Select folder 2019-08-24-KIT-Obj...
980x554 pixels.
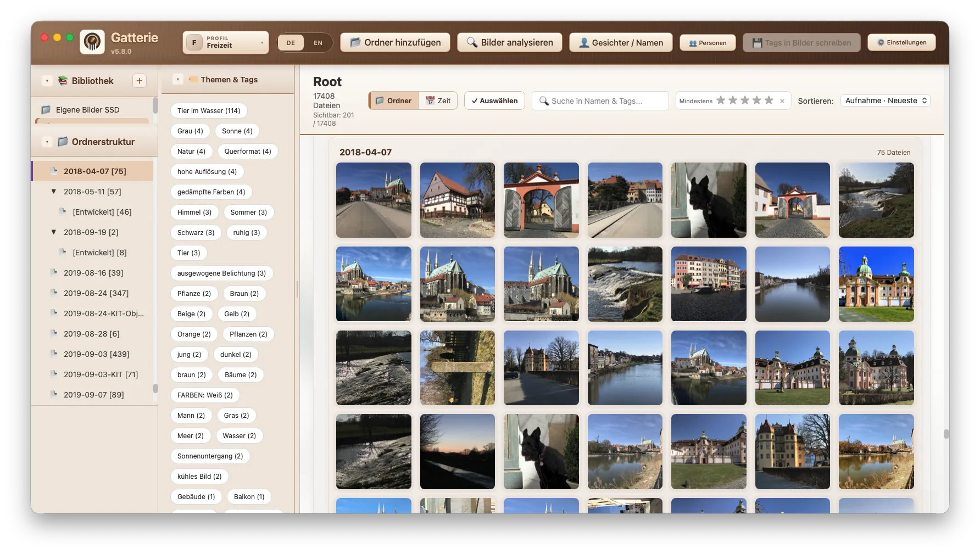pyautogui.click(x=93, y=314)
